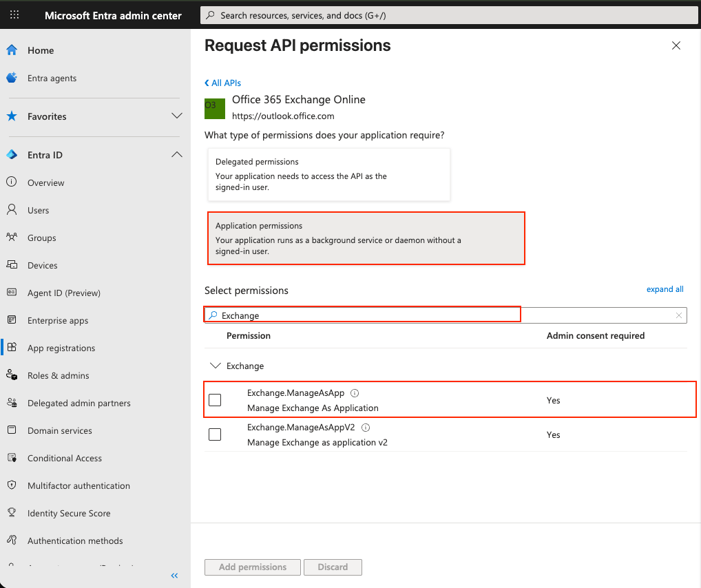Clear the permissions search box with X
701x588 pixels.
[679, 315]
